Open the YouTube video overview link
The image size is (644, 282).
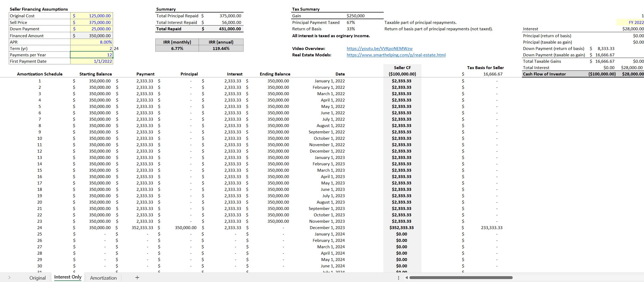379,48
